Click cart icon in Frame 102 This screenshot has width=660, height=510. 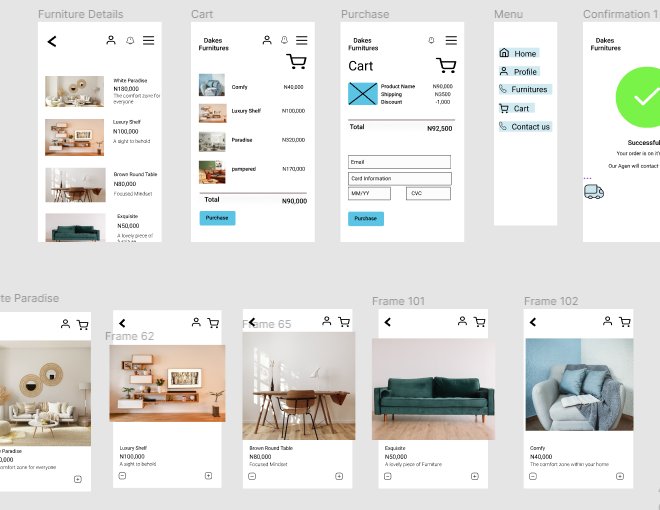click(x=625, y=322)
